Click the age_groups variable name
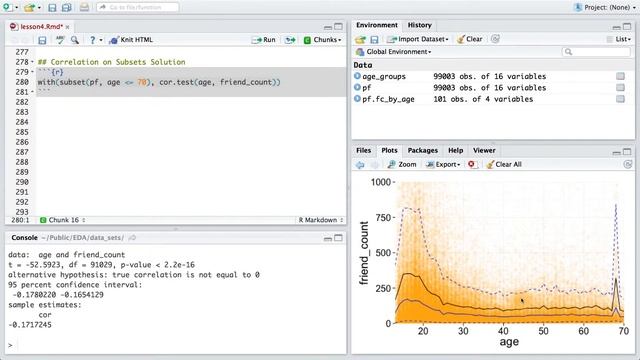Screen dimensions: 640x360 (384, 76)
